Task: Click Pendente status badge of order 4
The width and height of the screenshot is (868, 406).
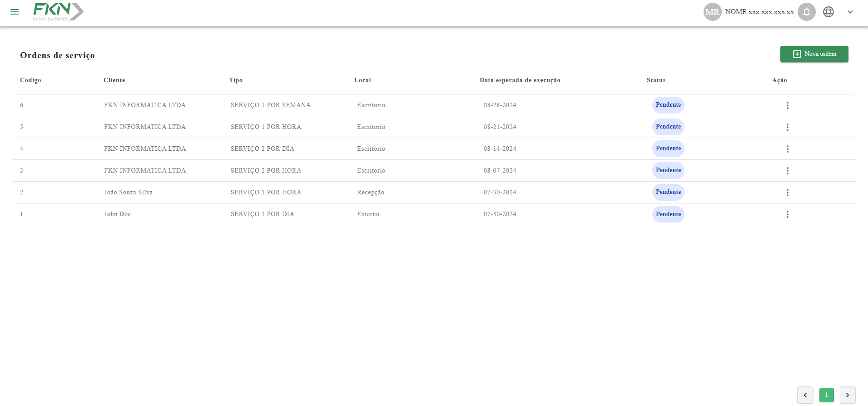Action: tap(668, 149)
